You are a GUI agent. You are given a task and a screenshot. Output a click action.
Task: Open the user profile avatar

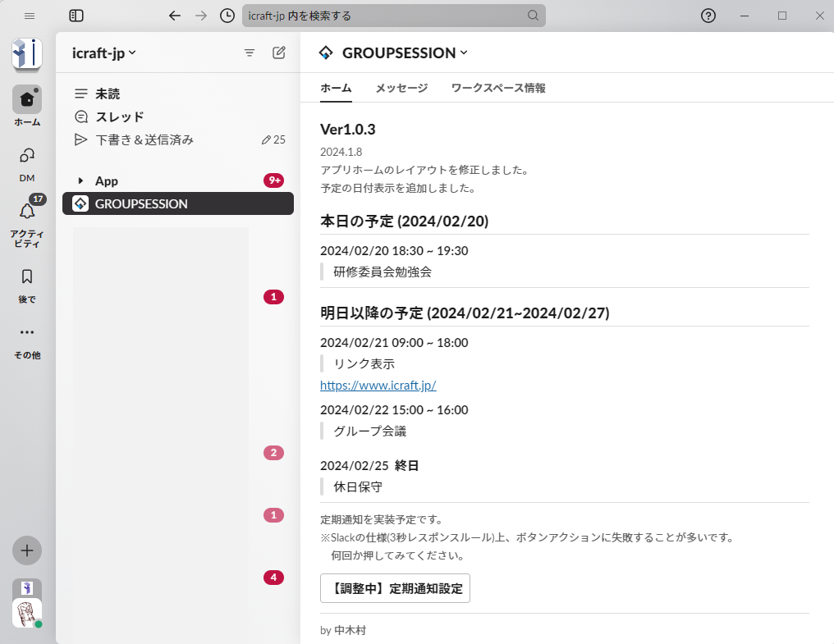[x=27, y=613]
